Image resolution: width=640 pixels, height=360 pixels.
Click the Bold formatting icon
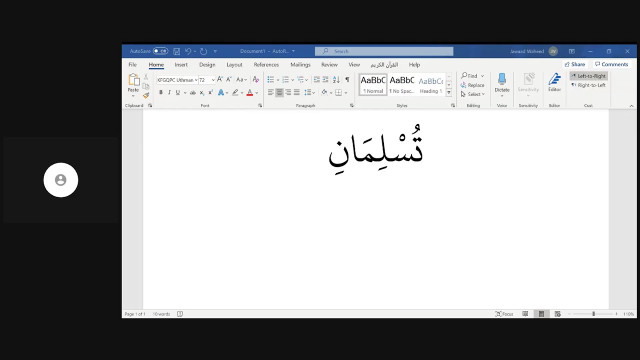point(161,93)
